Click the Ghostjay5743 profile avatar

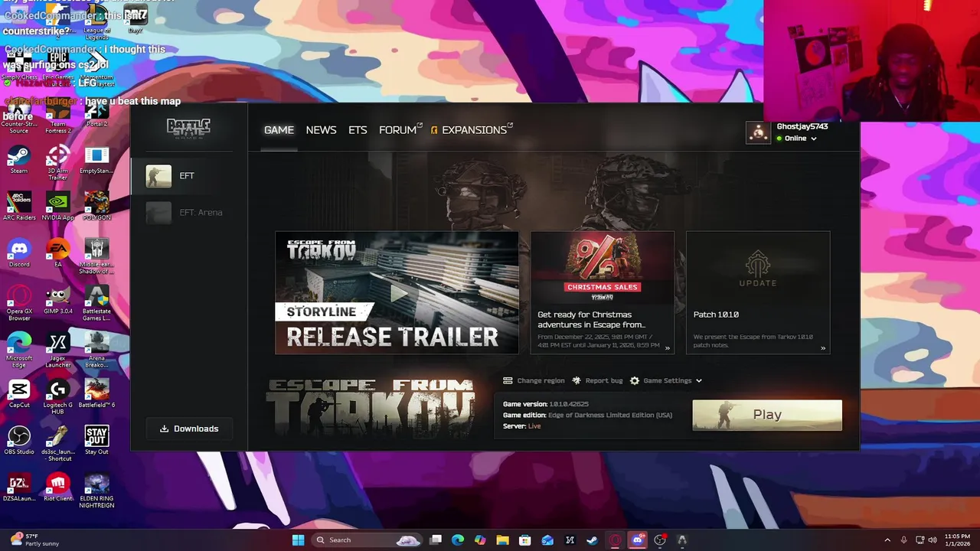pos(758,132)
